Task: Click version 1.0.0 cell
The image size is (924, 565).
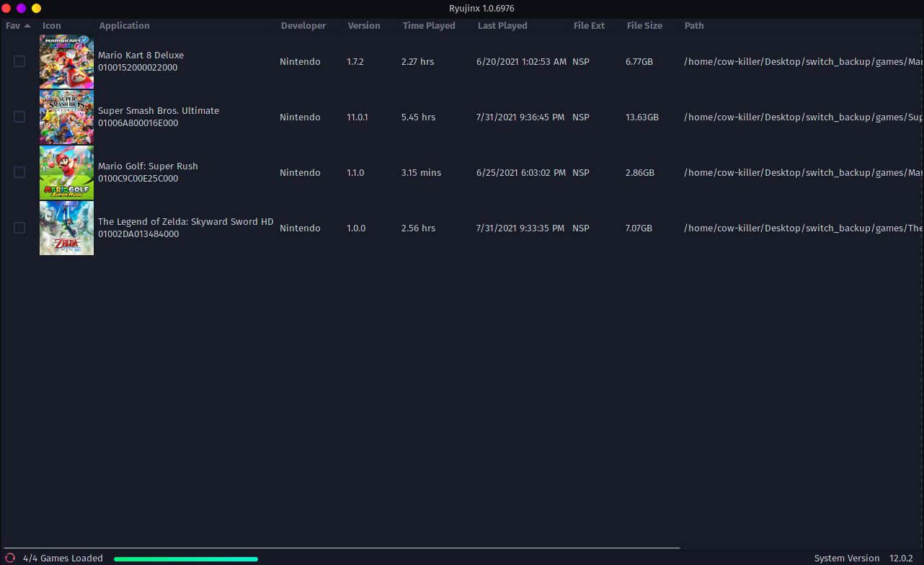Action: [x=356, y=228]
